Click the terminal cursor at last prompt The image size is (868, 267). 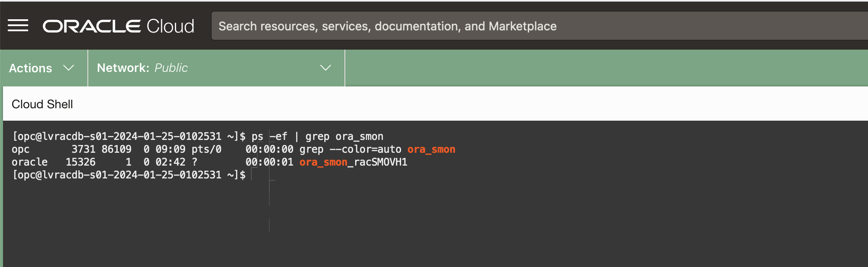pyautogui.click(x=252, y=175)
